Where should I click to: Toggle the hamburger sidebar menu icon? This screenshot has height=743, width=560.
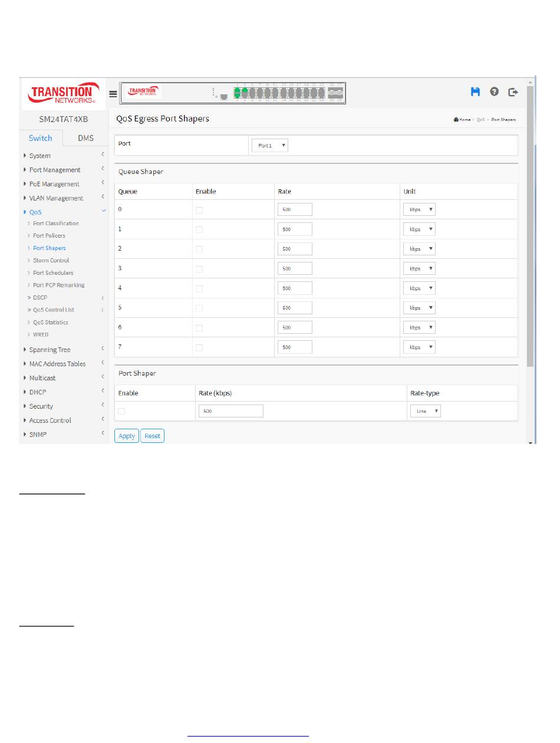[x=113, y=94]
